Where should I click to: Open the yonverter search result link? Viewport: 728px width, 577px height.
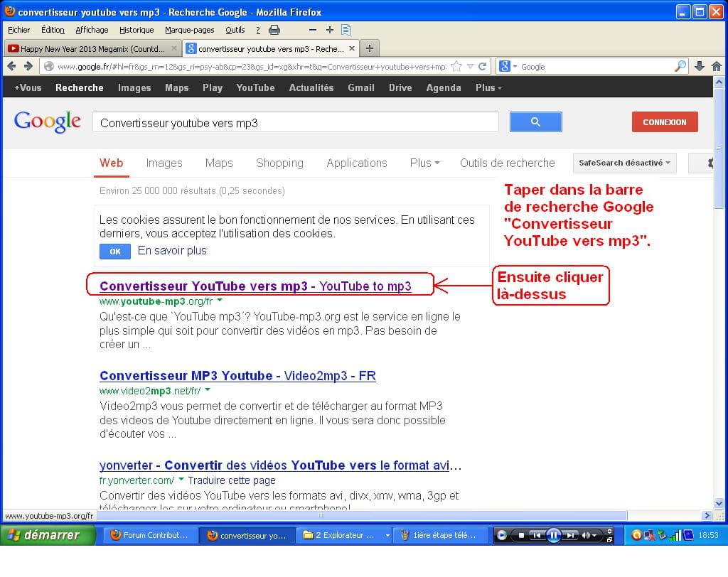pos(280,465)
